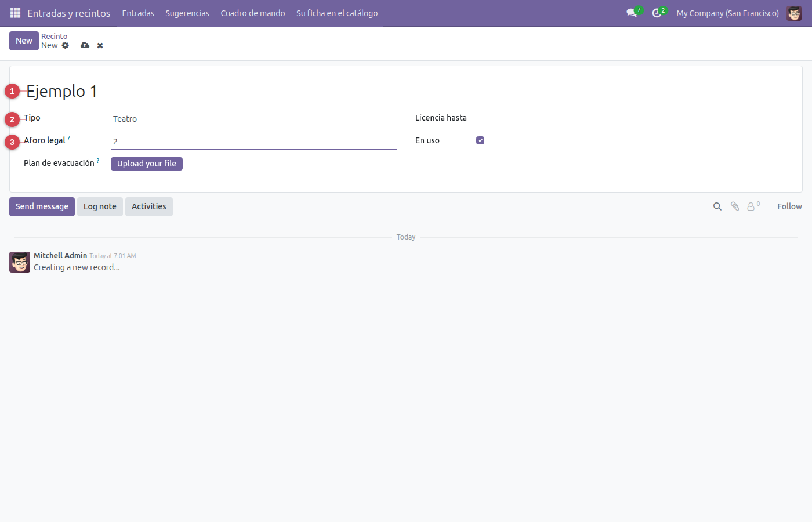
Task: Toggle the En uso checkbox
Action: click(x=480, y=140)
